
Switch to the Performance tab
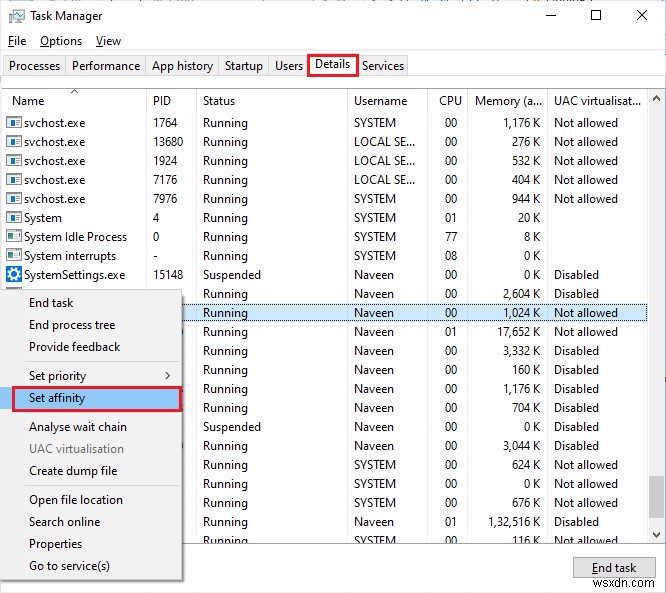106,66
